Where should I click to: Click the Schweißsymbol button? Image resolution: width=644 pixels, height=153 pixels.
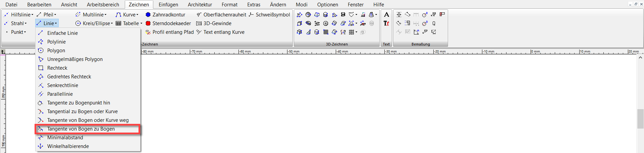click(x=269, y=14)
